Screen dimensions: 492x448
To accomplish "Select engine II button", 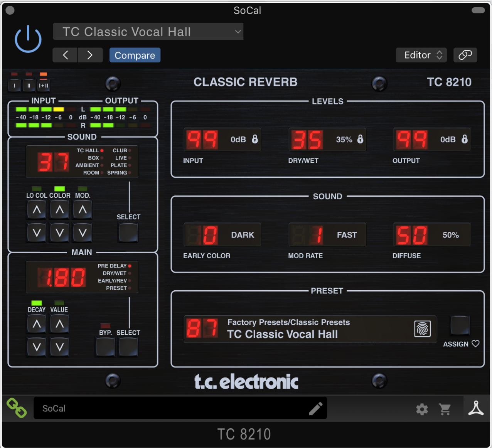I will tap(29, 85).
